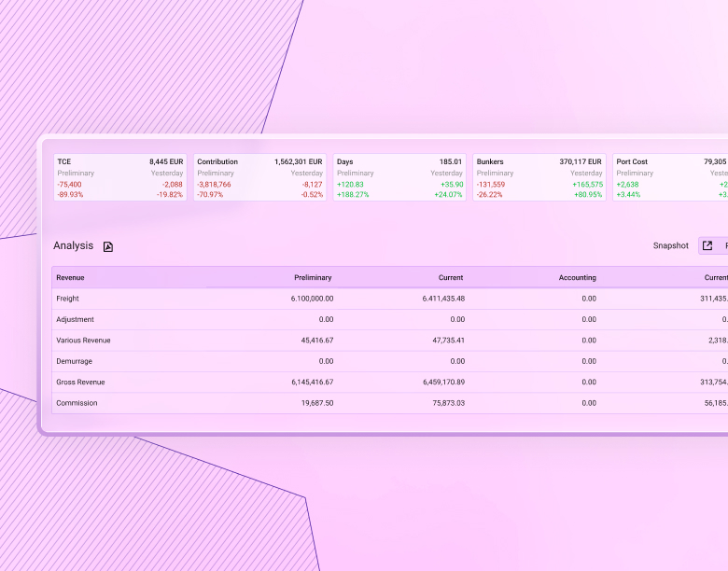This screenshot has width=728, height=571.
Task: Click TCE preliminary change -75,400
Action: (x=69, y=185)
